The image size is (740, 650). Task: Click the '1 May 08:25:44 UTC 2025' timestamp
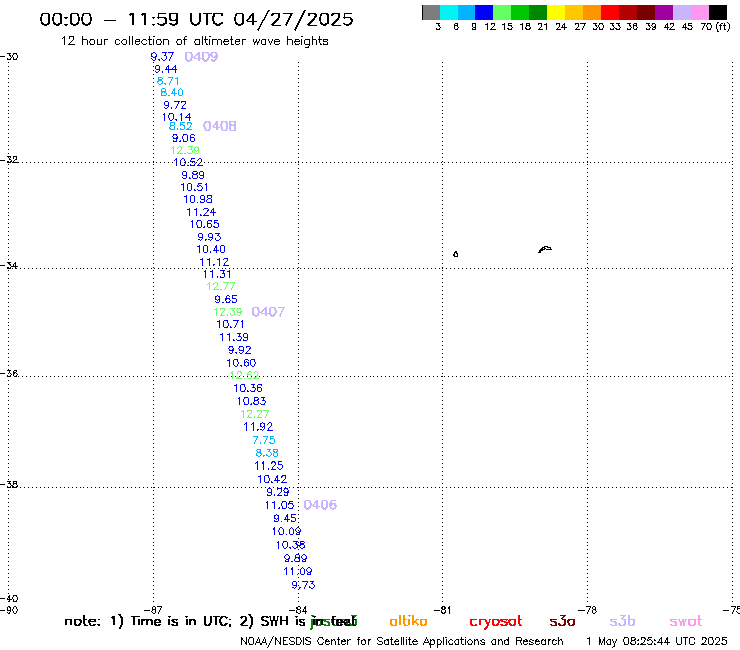coord(657,641)
